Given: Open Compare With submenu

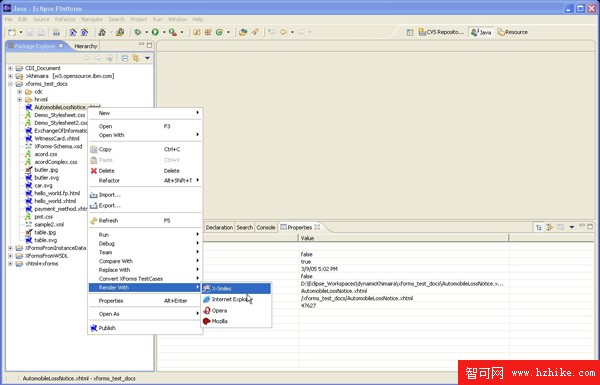Looking at the screenshot, I should click(x=145, y=261).
